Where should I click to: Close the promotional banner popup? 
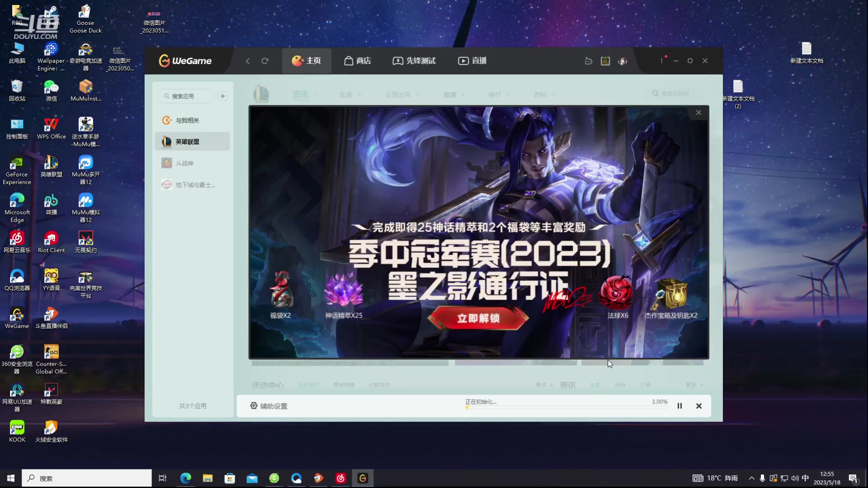[698, 113]
